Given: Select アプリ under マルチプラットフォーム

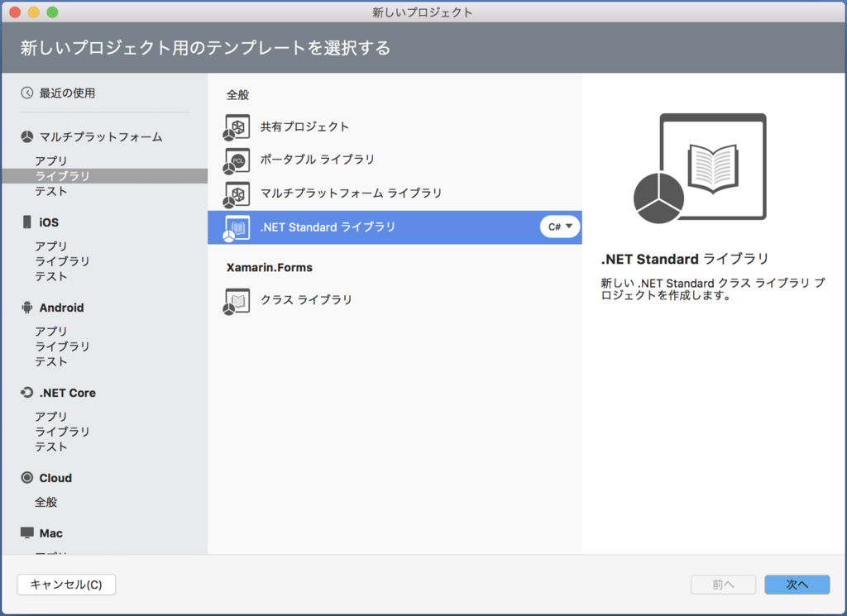Looking at the screenshot, I should pyautogui.click(x=51, y=161).
